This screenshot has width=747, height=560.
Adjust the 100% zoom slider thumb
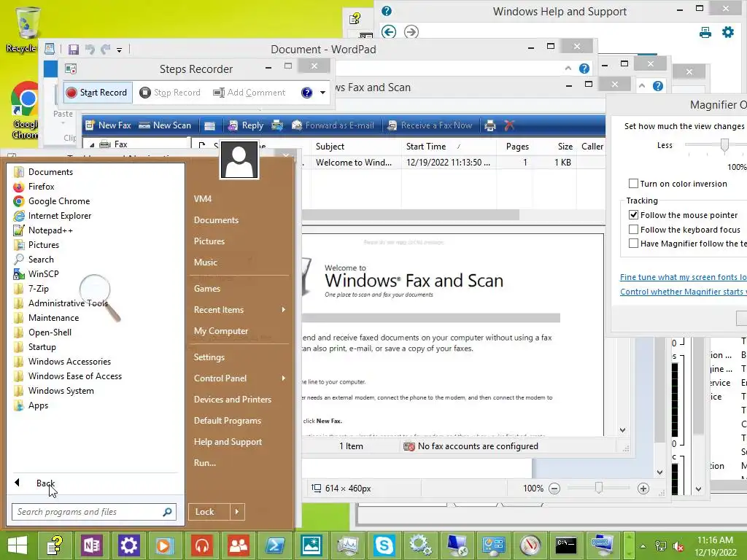point(599,488)
